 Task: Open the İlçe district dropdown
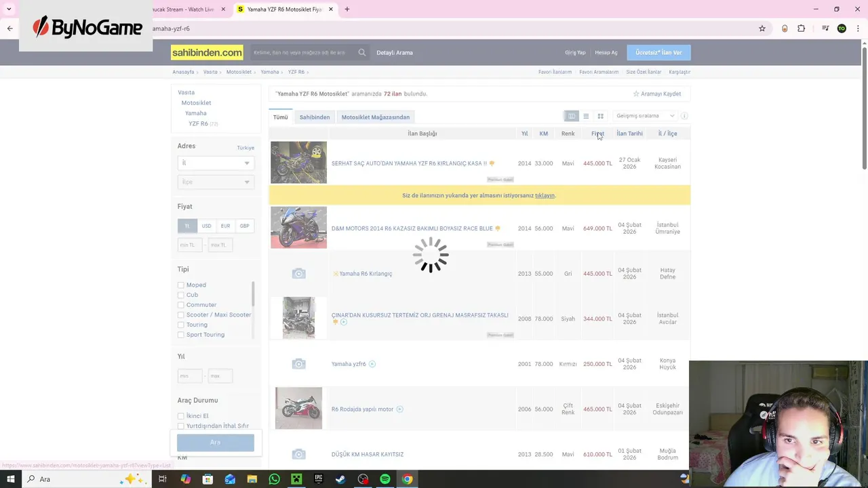(216, 182)
